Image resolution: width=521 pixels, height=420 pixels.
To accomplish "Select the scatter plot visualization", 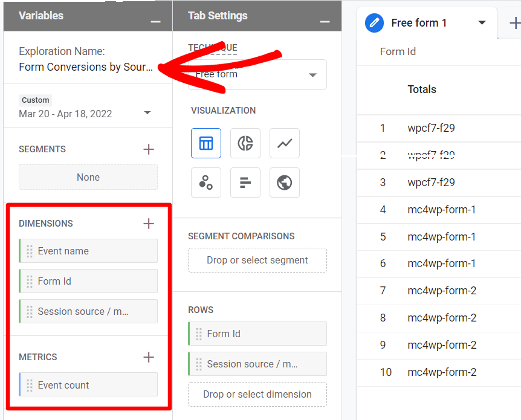I will pos(206,183).
